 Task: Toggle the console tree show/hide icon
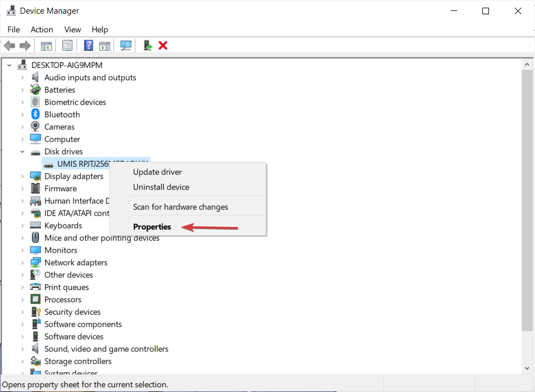click(47, 46)
